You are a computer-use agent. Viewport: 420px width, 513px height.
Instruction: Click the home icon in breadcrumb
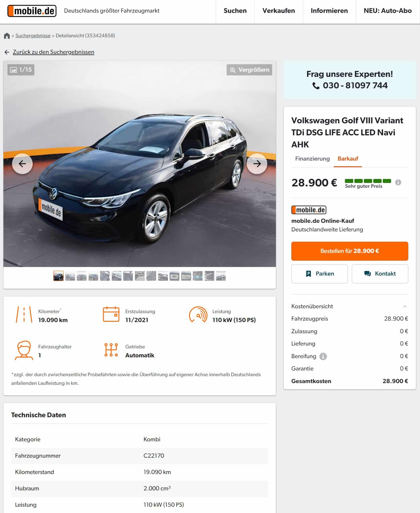[x=7, y=36]
